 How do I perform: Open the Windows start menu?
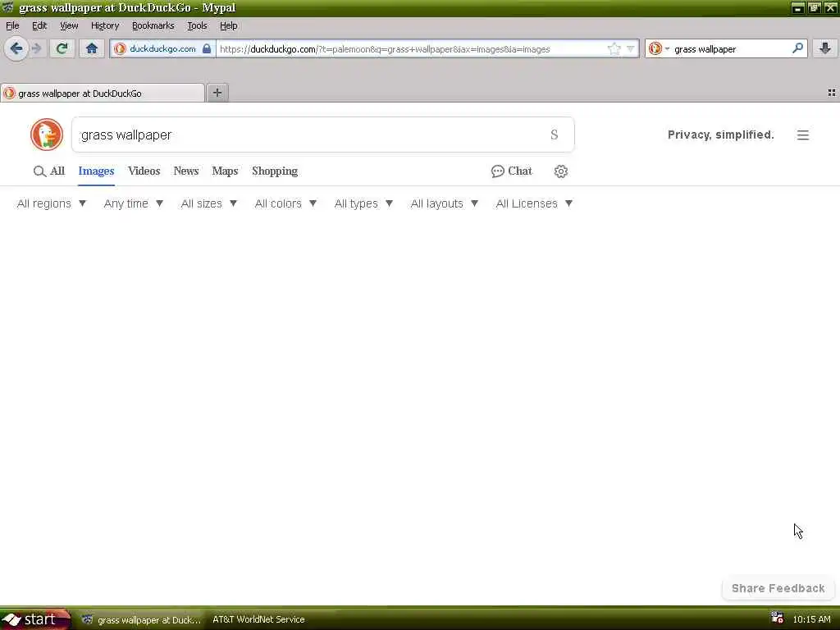[x=35, y=620]
